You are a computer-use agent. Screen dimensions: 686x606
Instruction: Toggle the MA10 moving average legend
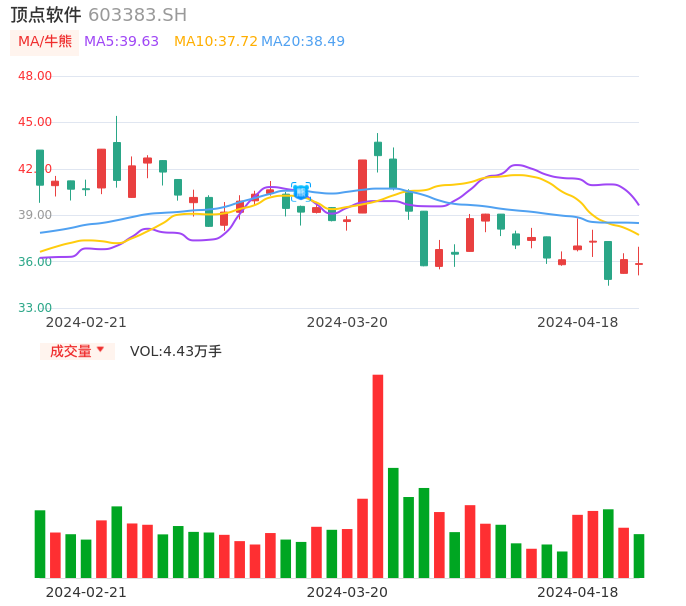(215, 42)
